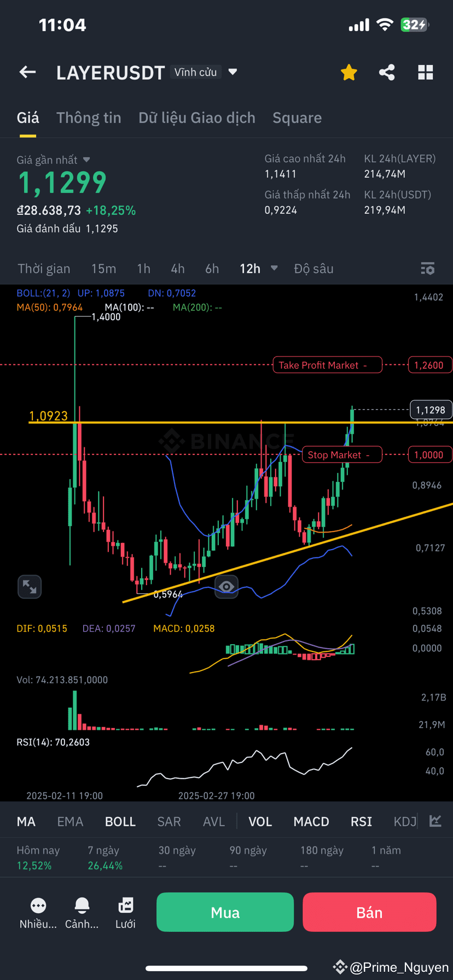Toggle drawings visibility with eye icon
Image resolution: width=453 pixels, height=980 pixels.
226,587
